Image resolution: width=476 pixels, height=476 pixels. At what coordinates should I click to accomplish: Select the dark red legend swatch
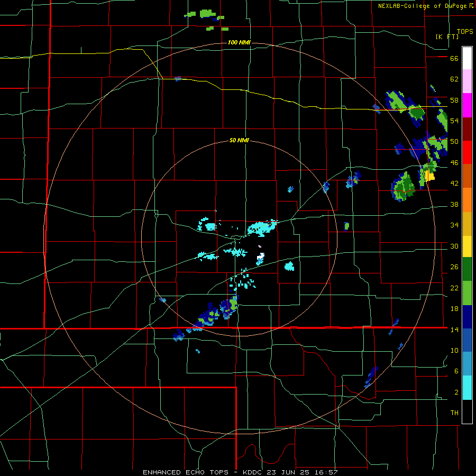(x=467, y=129)
